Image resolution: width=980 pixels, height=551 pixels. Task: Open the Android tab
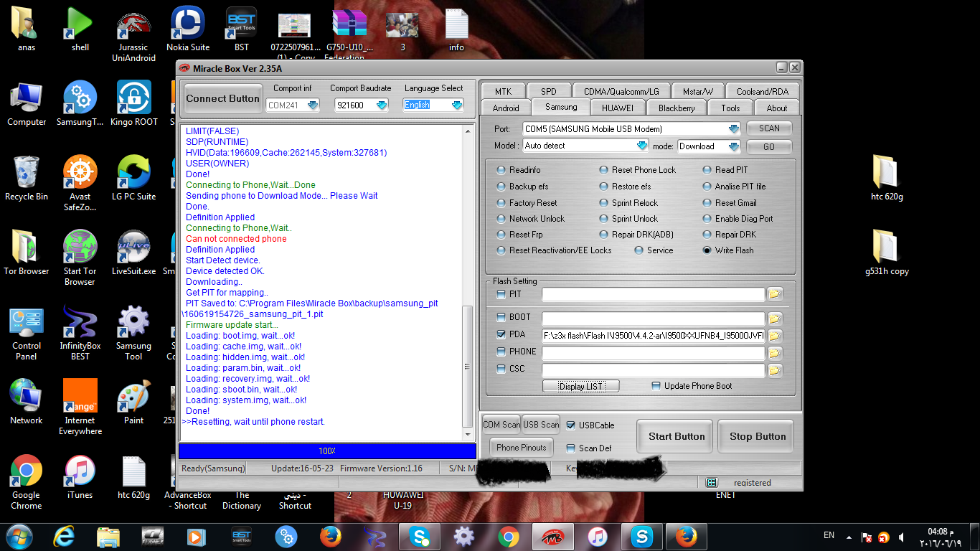pyautogui.click(x=505, y=108)
